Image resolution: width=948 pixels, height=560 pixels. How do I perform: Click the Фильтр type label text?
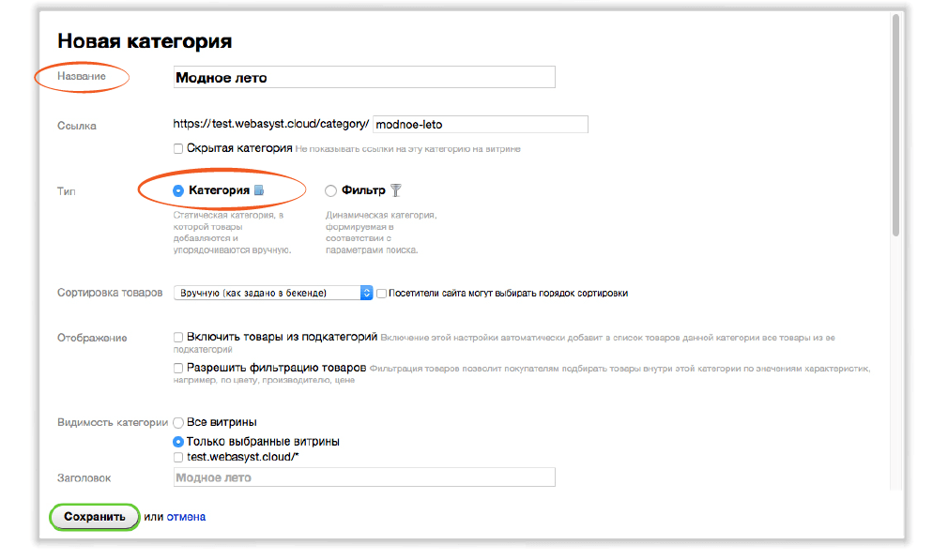point(363,190)
